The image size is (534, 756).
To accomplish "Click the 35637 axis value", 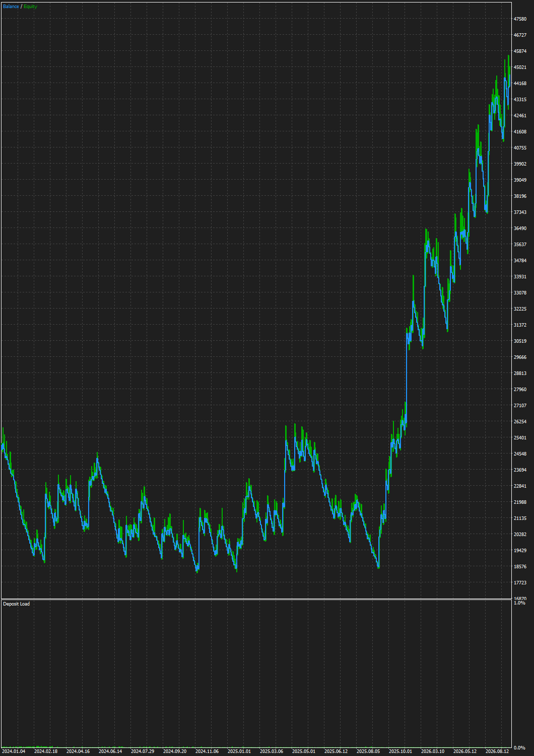I will tap(520, 245).
